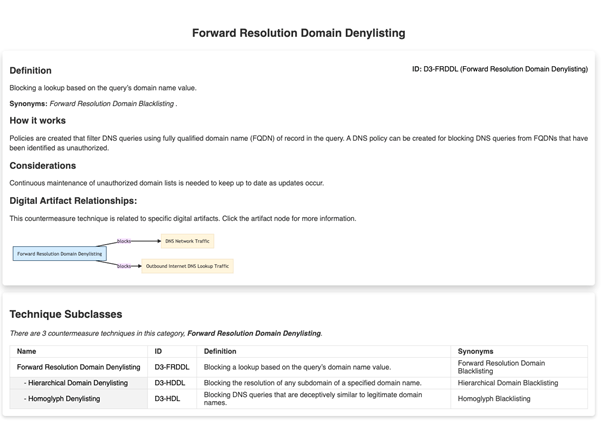
Task: Select the Forward Resolution Domain Denylisting graph node
Action: pos(60,254)
